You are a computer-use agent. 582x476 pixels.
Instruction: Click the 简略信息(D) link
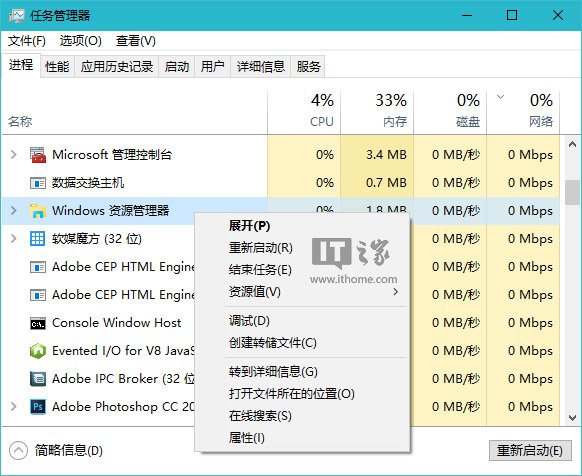69,451
